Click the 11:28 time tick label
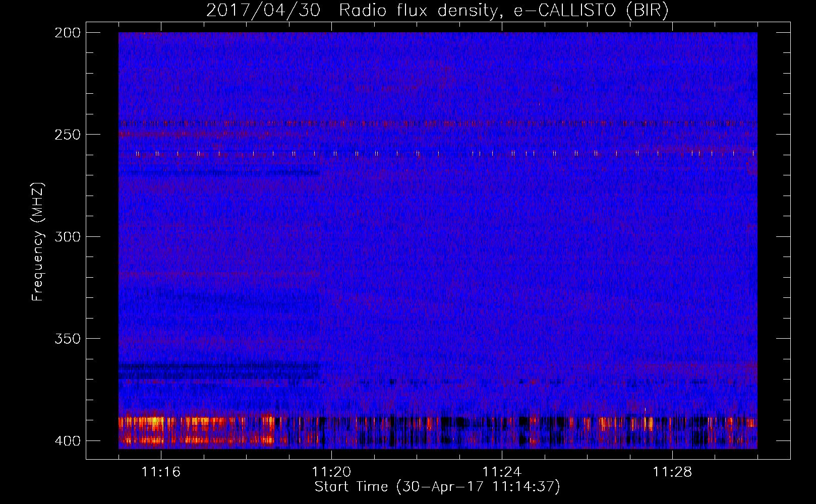 [672, 472]
